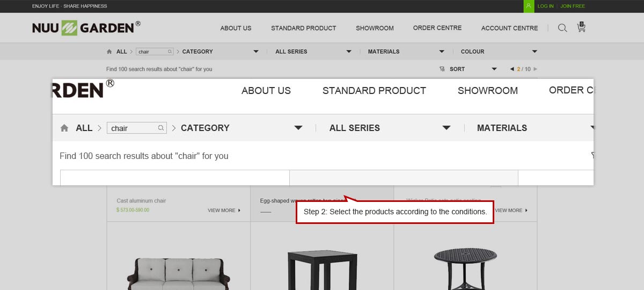
Task: Go to the next results page arrow
Action: point(535,69)
